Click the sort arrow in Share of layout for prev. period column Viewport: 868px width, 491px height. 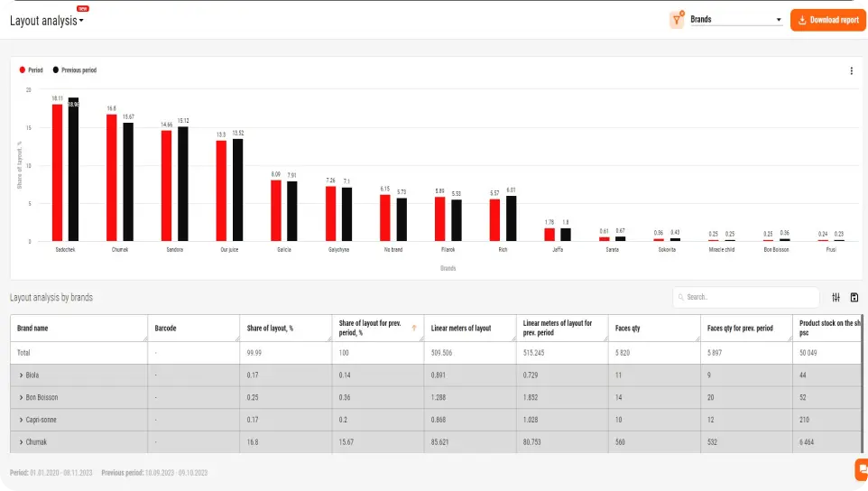coord(414,328)
